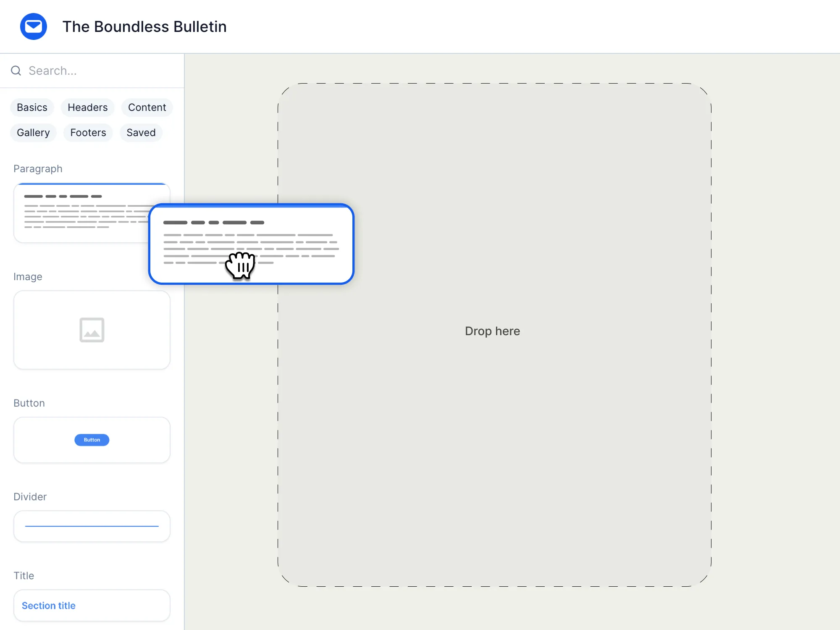Click the Divider line preview
The width and height of the screenshot is (840, 630).
(x=92, y=526)
